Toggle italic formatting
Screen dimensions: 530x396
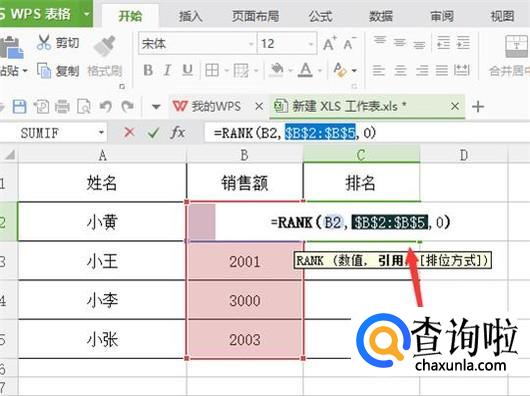click(167, 70)
